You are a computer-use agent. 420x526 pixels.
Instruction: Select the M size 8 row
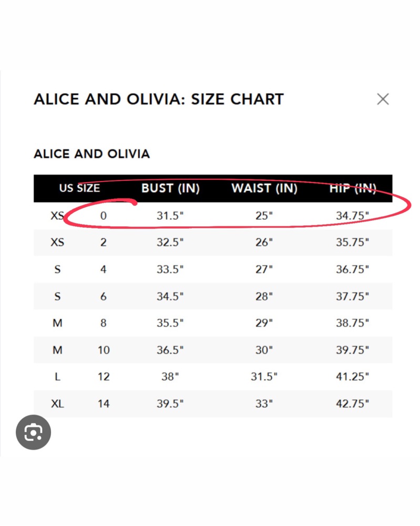(x=213, y=323)
